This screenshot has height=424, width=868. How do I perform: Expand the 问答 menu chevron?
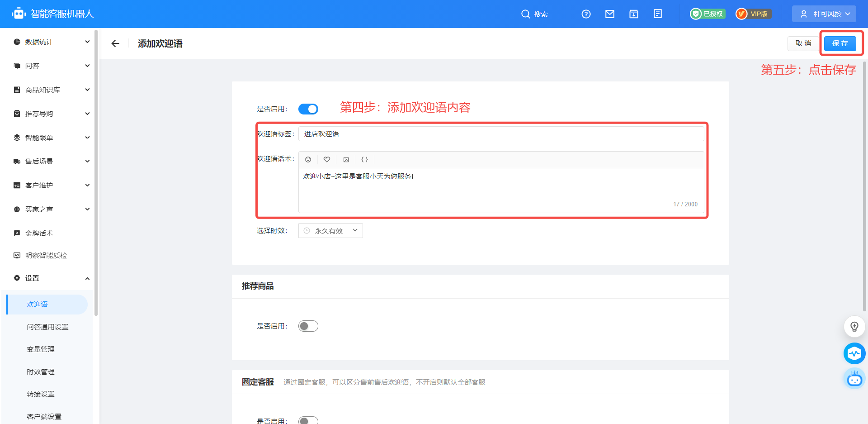click(87, 66)
